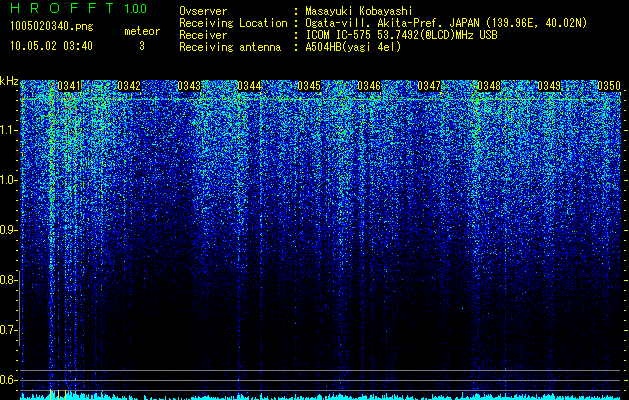Click the 0.9 kHz axis label
629x400 pixels.
(x=7, y=230)
